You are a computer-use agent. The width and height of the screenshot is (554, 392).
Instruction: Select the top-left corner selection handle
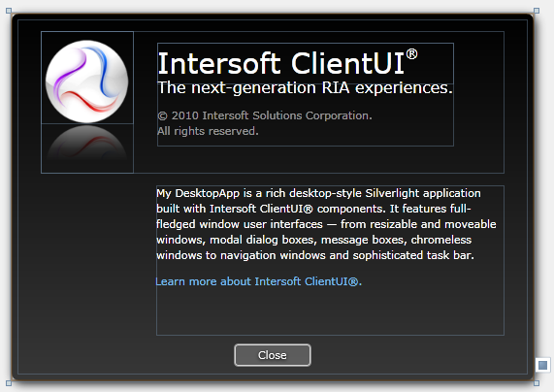pos(9,11)
